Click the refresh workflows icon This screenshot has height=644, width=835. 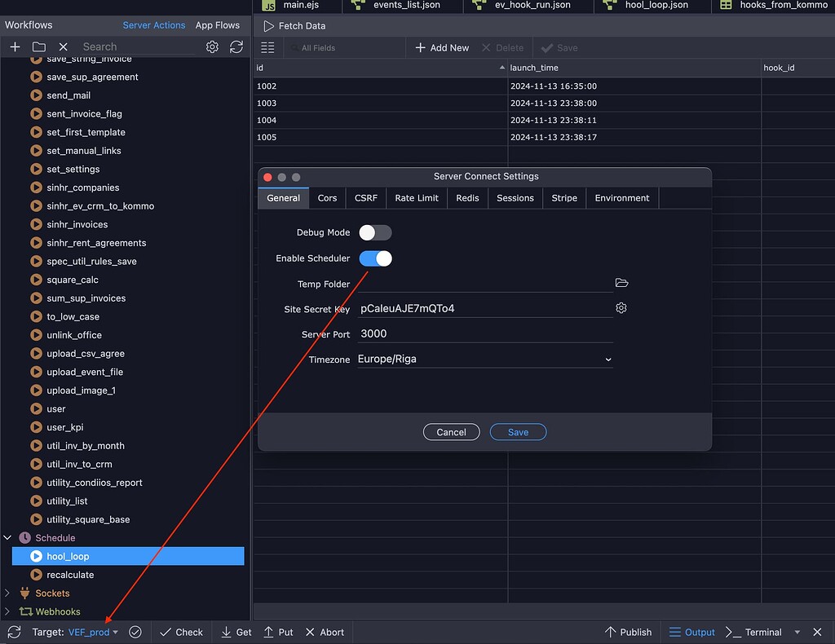click(236, 46)
